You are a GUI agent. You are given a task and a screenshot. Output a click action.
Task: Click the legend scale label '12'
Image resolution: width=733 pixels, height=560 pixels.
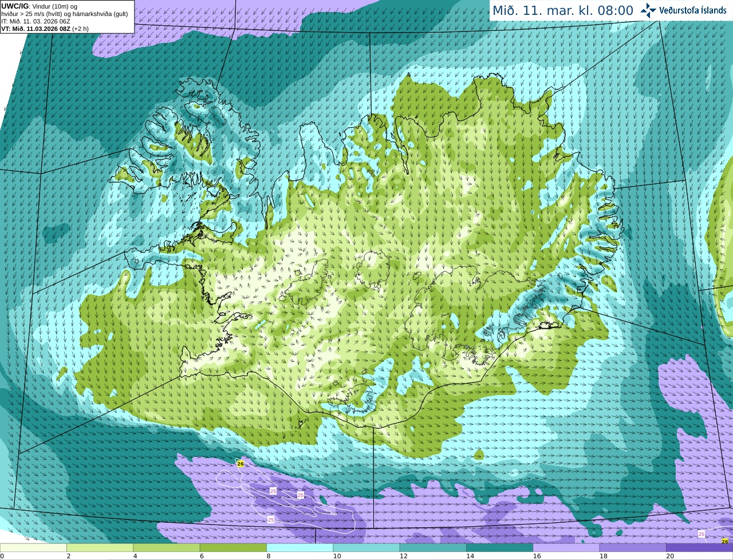[404, 556]
